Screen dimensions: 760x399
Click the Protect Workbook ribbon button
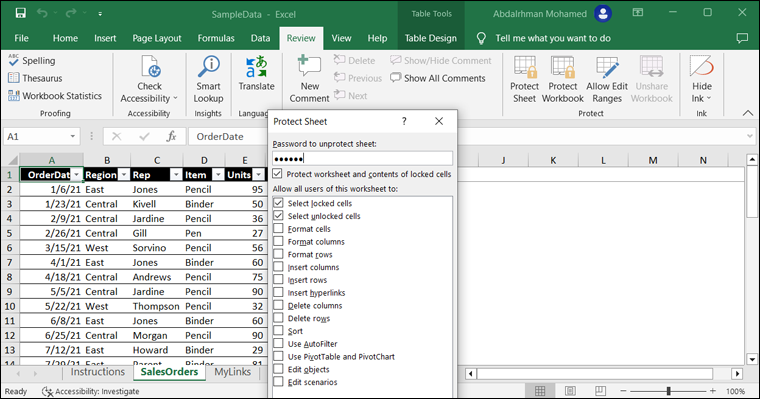pos(563,79)
